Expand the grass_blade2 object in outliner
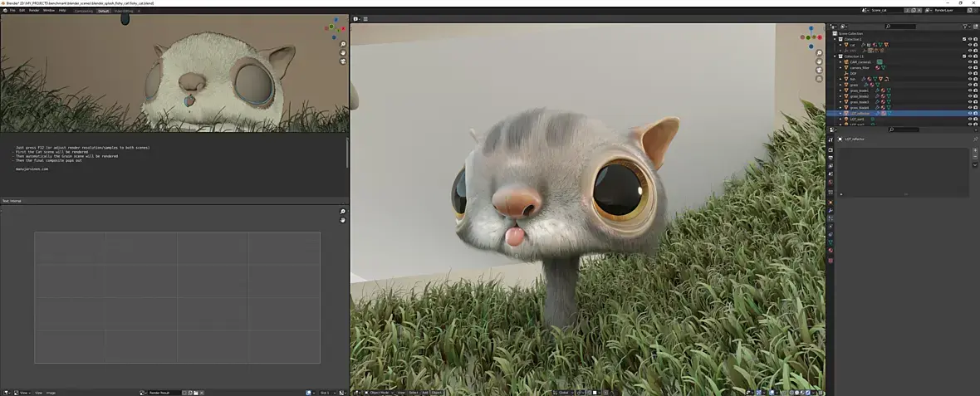Viewport: 980px width, 396px height. pyautogui.click(x=840, y=96)
